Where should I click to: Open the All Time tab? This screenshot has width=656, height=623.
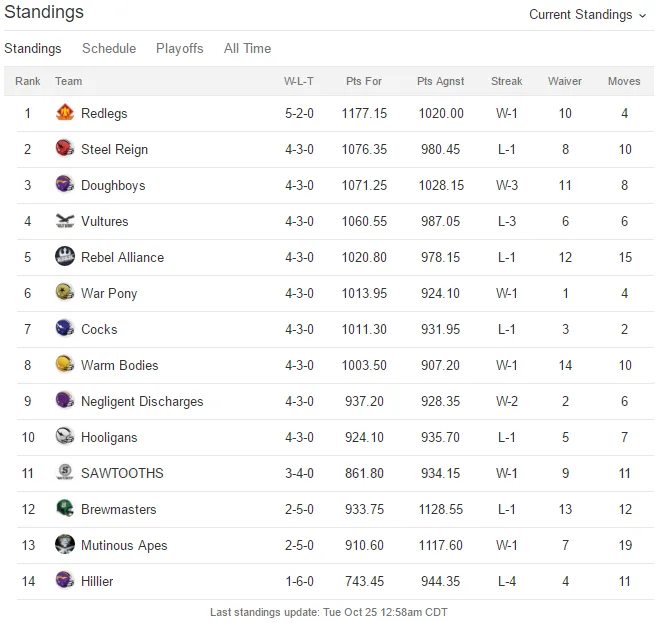[247, 49]
